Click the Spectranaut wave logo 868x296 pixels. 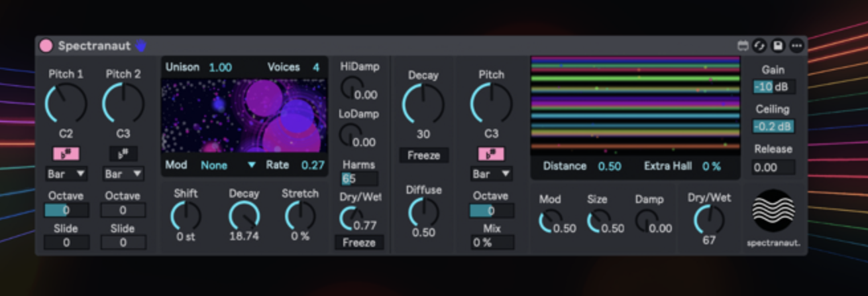[x=773, y=210]
